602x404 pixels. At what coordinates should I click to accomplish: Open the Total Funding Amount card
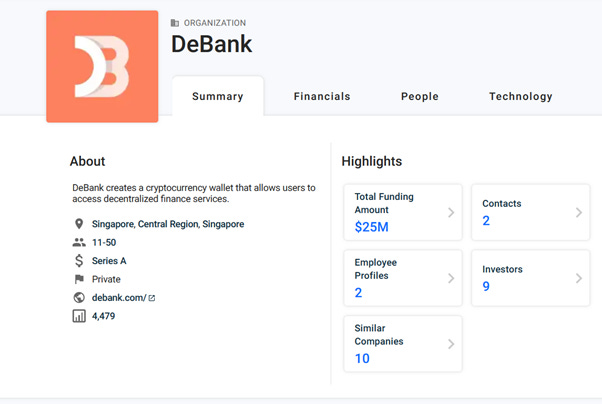tap(403, 212)
